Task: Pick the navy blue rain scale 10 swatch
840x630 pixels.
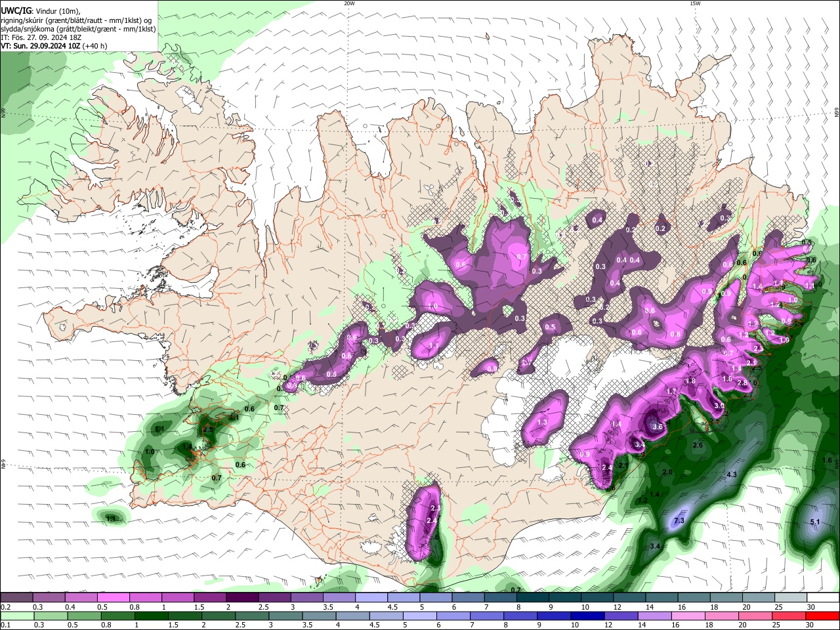Action: (587, 616)
